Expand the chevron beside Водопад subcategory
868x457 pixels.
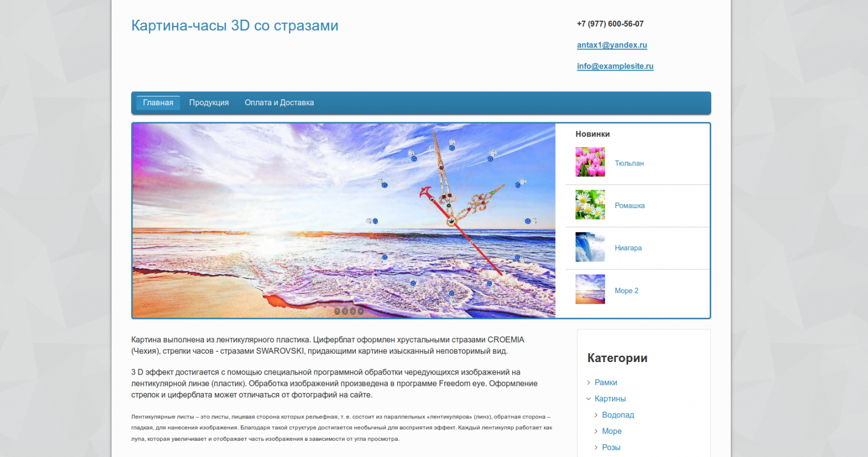click(596, 415)
